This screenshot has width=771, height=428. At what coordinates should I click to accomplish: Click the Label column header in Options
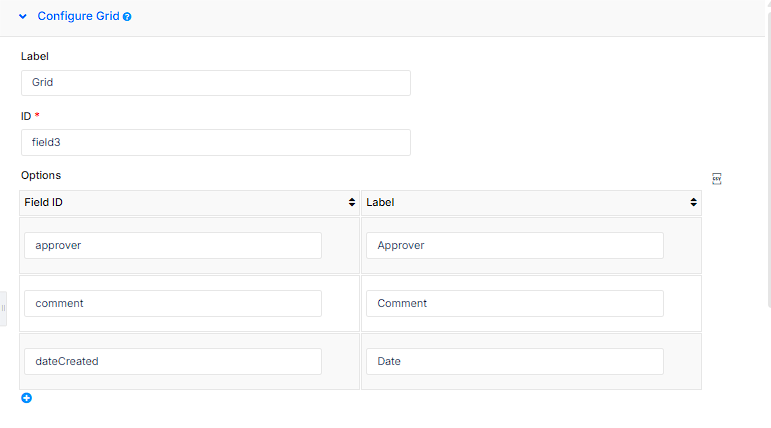532,203
